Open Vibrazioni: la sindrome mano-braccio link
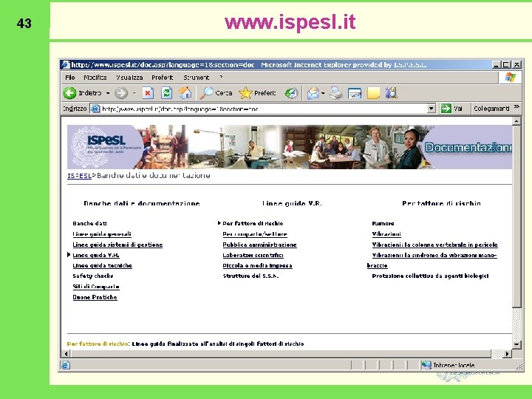This screenshot has width=532, height=399. pyautogui.click(x=434, y=255)
